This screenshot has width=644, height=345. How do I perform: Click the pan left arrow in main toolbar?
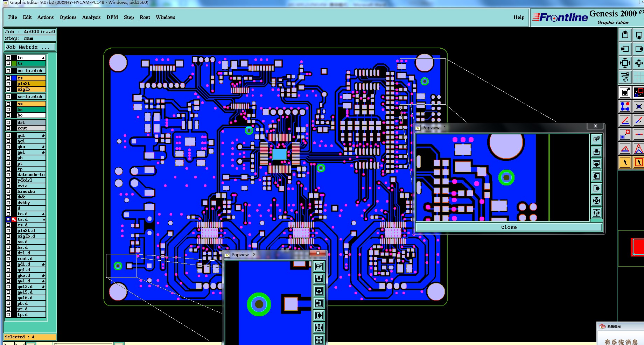[x=625, y=49]
